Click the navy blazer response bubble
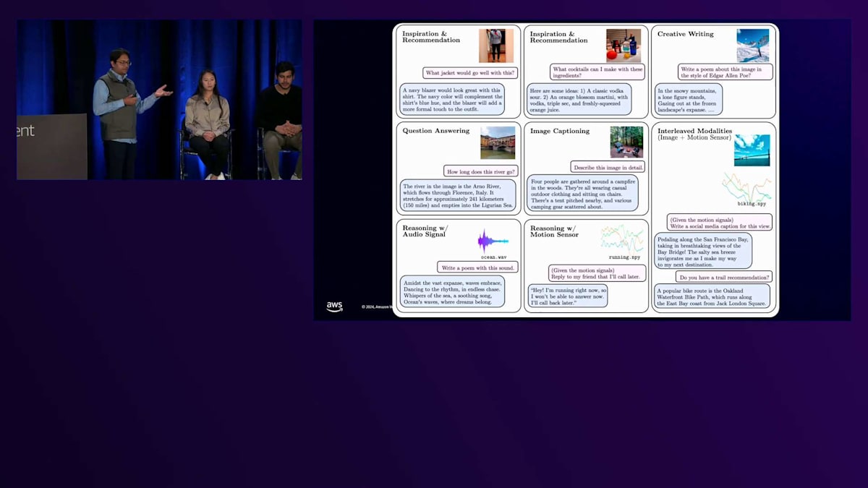This screenshot has height=488, width=868. (x=452, y=100)
